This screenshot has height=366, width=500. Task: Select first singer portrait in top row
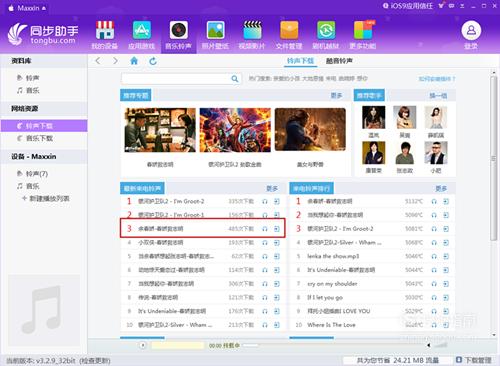pos(374,117)
